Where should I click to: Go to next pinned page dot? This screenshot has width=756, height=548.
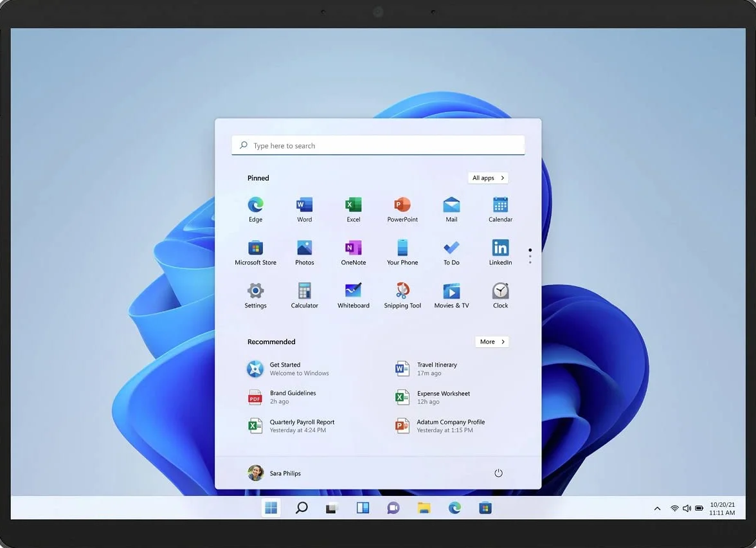530,256
